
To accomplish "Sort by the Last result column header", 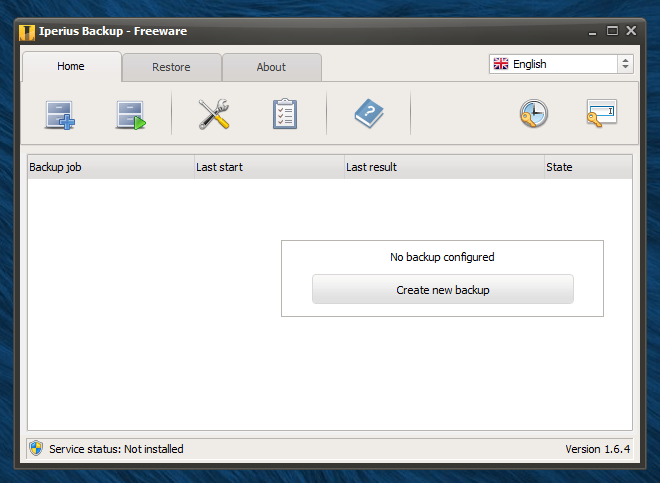I will pyautogui.click(x=444, y=167).
